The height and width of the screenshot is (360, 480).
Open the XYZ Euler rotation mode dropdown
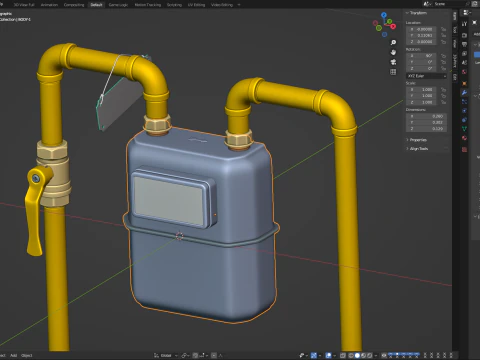click(x=426, y=76)
